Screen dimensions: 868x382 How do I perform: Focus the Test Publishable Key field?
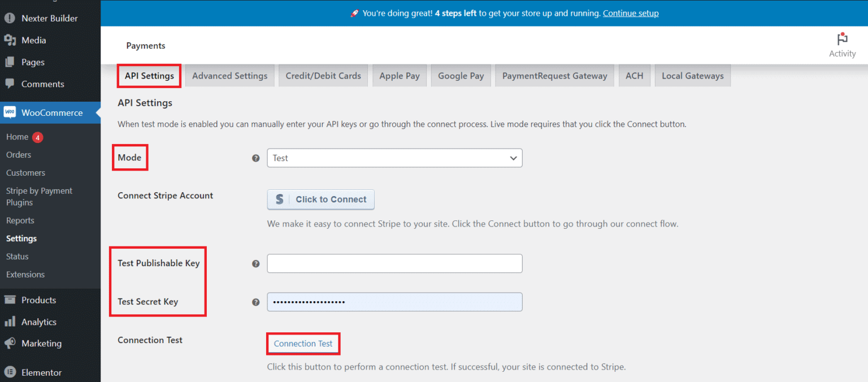click(x=394, y=263)
